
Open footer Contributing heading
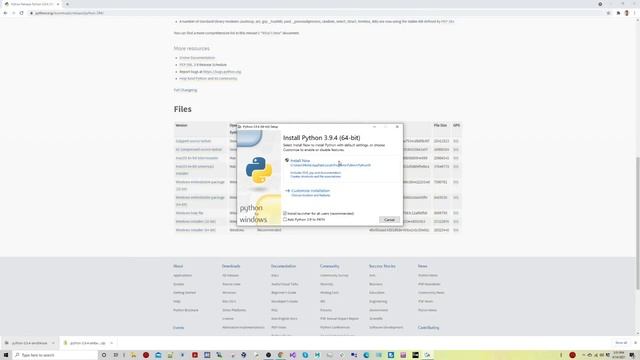[429, 328]
